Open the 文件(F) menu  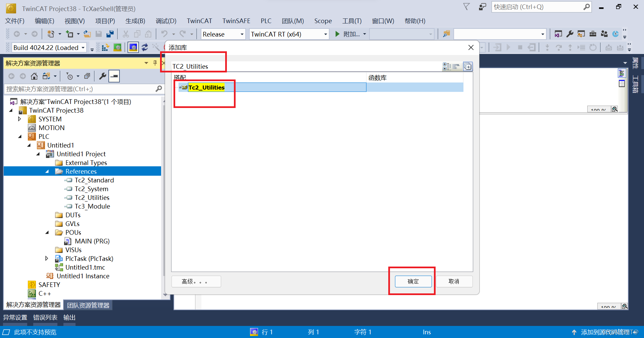pos(15,21)
